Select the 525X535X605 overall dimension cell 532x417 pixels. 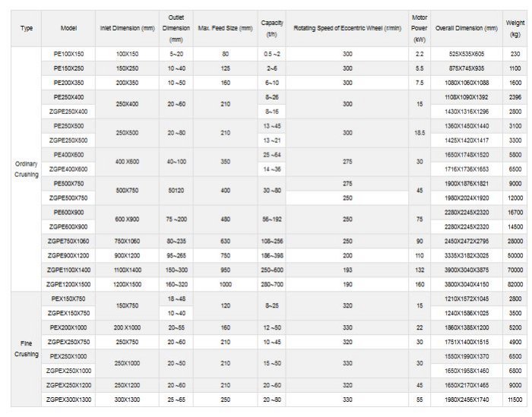click(467, 55)
